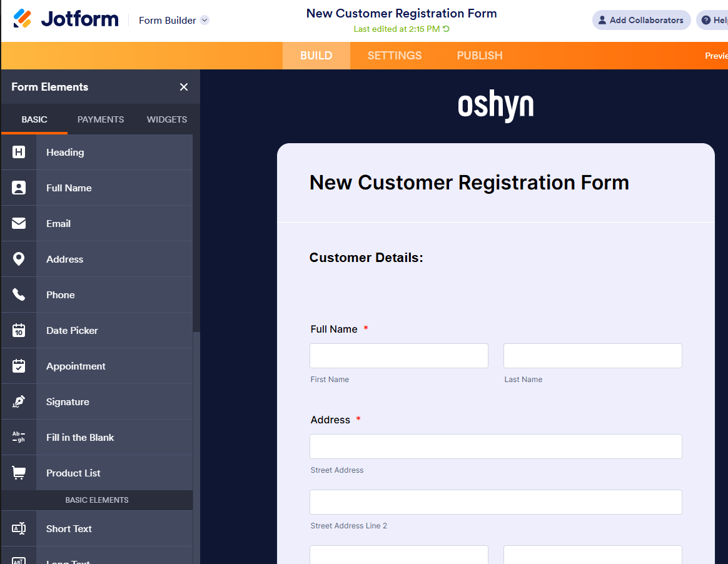Add the Heading element label

(x=65, y=153)
